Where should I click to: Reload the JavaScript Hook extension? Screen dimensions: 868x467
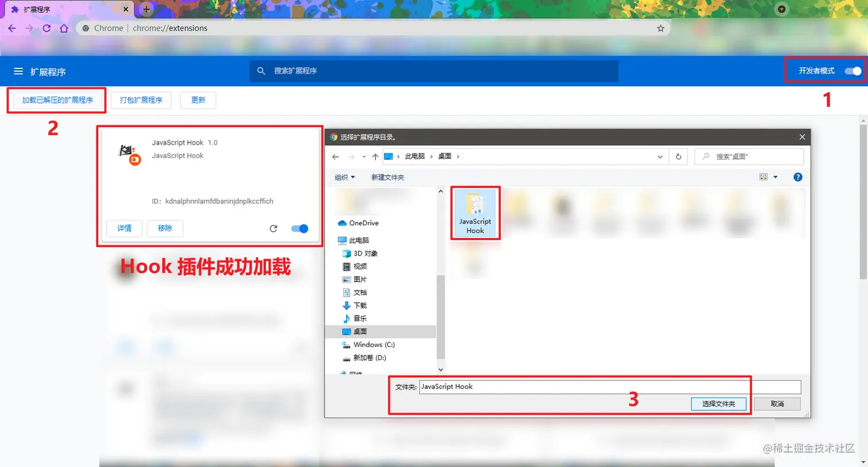tap(273, 229)
